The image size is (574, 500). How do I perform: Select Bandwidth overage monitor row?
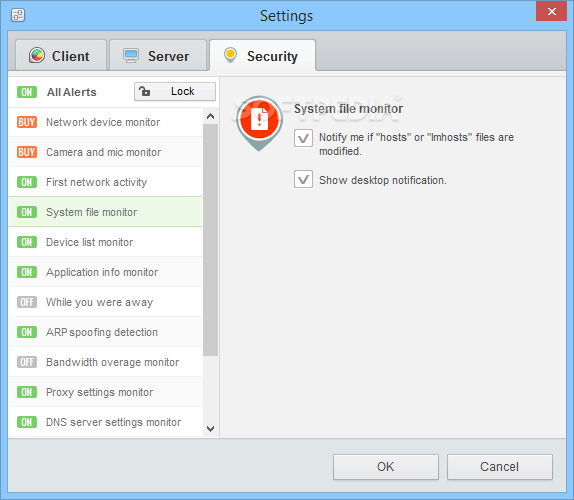pyautogui.click(x=105, y=362)
